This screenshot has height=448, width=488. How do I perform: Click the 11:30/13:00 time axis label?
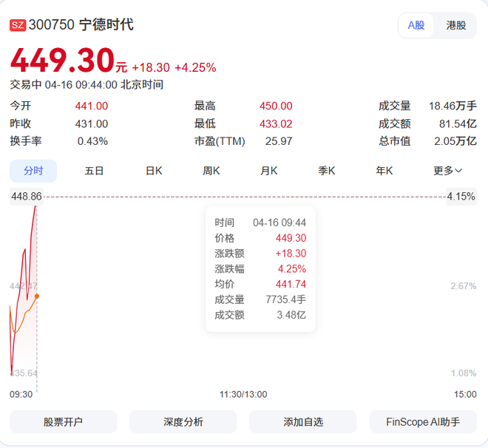pyautogui.click(x=243, y=395)
